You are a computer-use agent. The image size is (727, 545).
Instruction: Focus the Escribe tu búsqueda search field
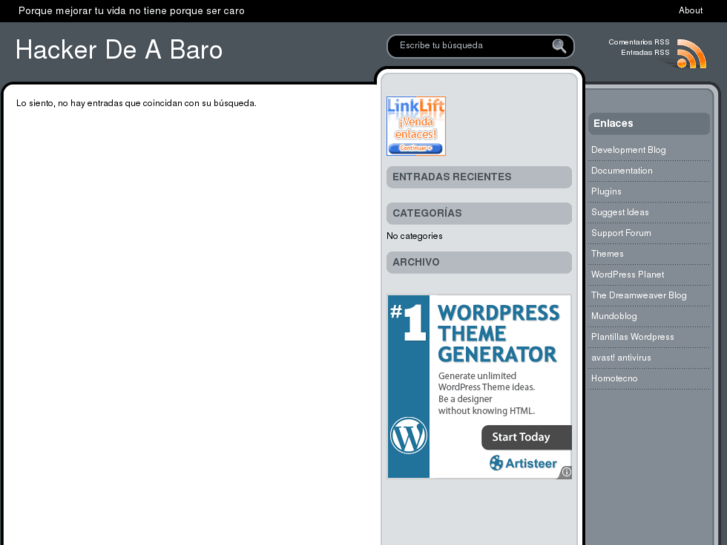pos(471,45)
